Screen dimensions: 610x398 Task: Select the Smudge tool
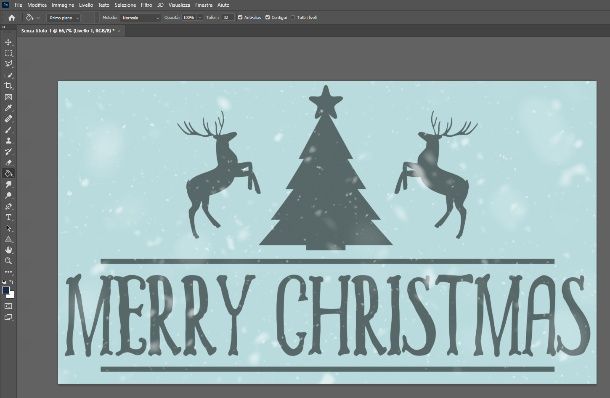[9, 184]
